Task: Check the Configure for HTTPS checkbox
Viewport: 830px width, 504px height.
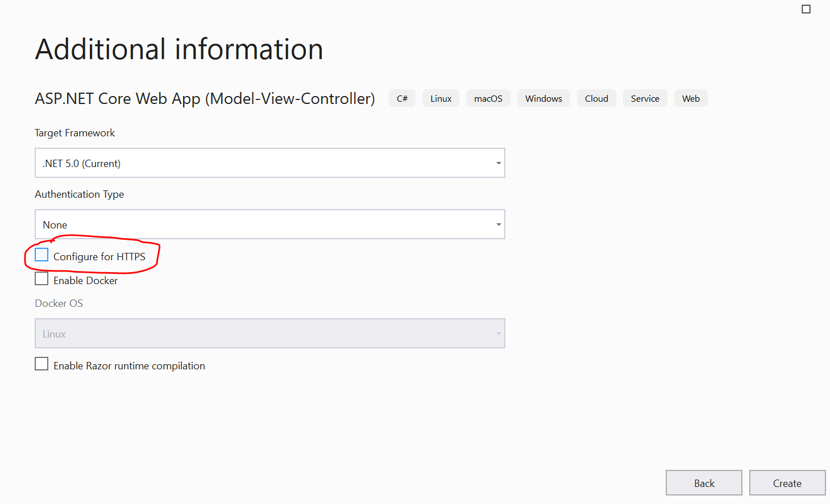Action: click(42, 255)
